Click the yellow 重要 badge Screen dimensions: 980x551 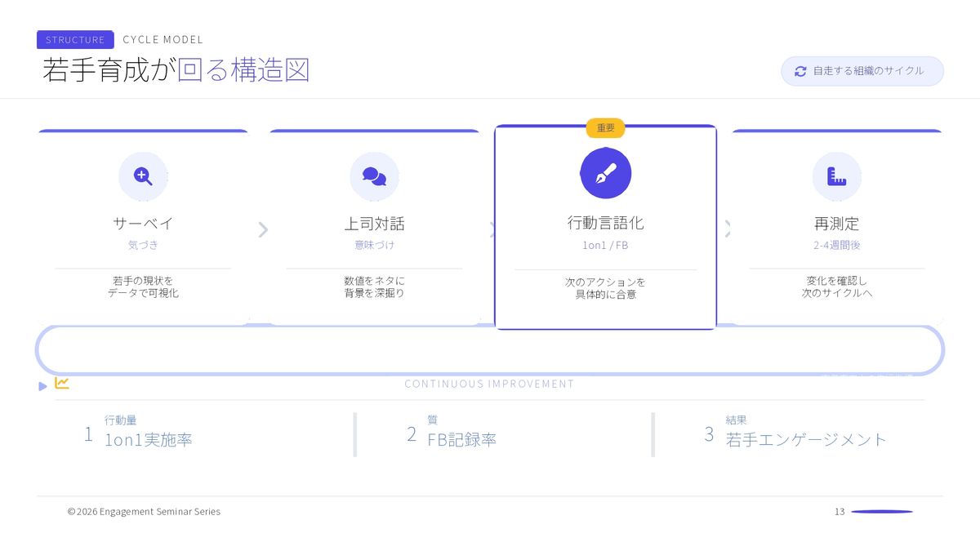(605, 128)
